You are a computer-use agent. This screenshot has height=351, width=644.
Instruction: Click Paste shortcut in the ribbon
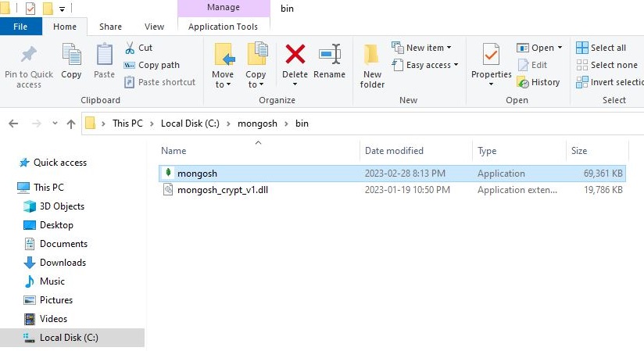click(x=160, y=82)
